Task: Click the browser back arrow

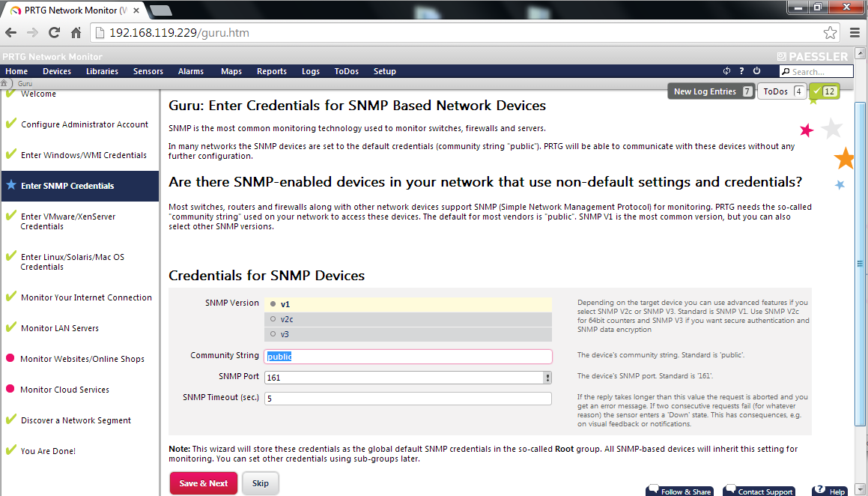Action: [10, 33]
